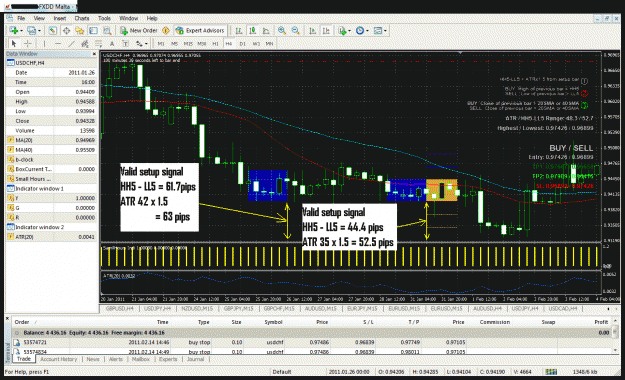This screenshot has height=380, width=625.
Task: Switch to the D1 timeframe
Action: pyautogui.click(x=242, y=43)
